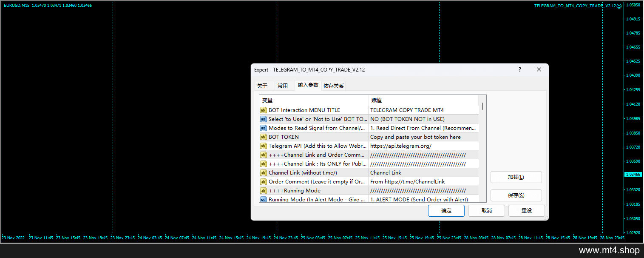The image size is (644, 258).
Task: Click the smiley icon next to expert name on chart
Action: pyautogui.click(x=619, y=6)
